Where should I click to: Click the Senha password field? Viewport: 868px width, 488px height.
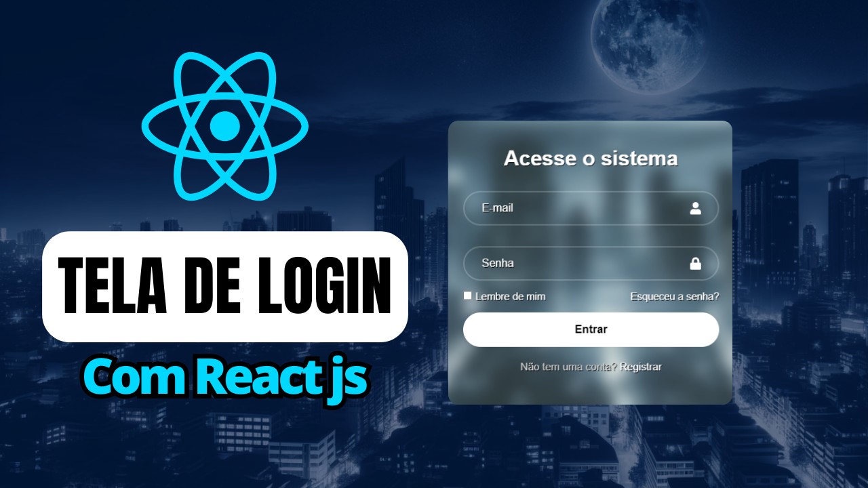[591, 263]
